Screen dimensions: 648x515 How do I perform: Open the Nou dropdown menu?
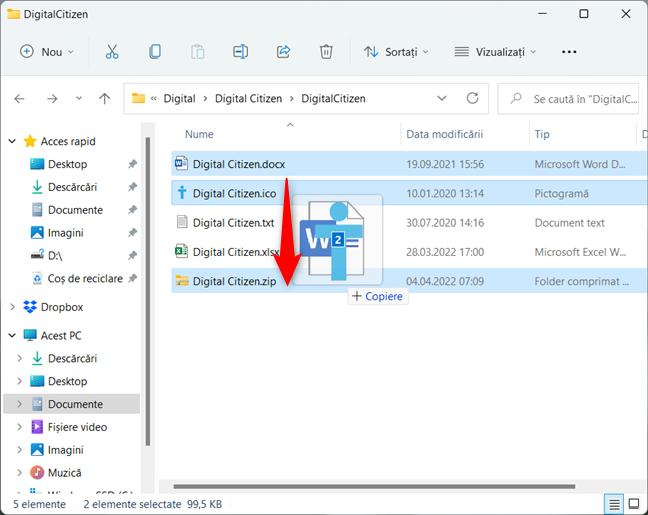[x=47, y=52]
